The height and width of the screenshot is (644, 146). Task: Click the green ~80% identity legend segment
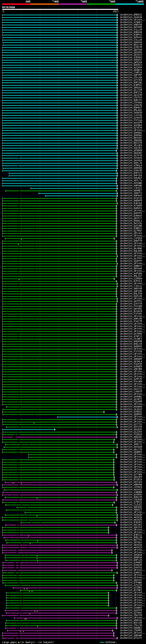coord(101,4)
